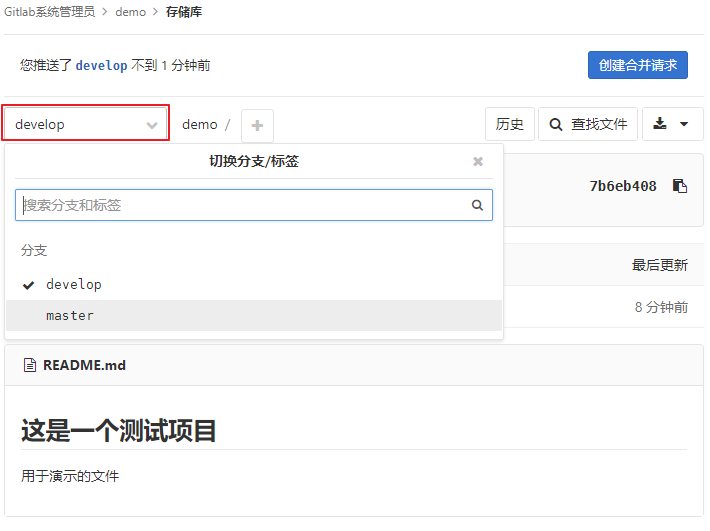Click the plus icon next to demo path

(x=257, y=126)
